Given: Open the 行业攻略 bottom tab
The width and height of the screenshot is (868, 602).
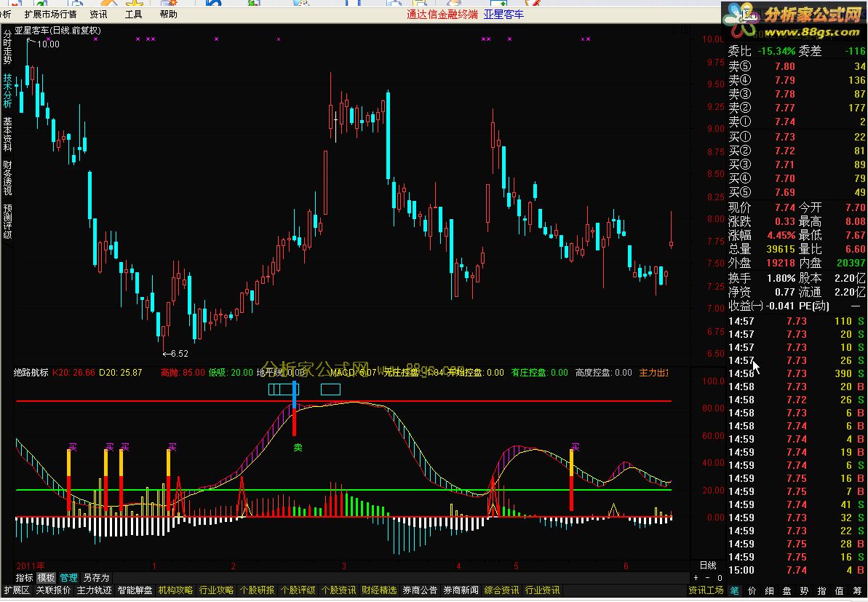Looking at the screenshot, I should coord(216,590).
